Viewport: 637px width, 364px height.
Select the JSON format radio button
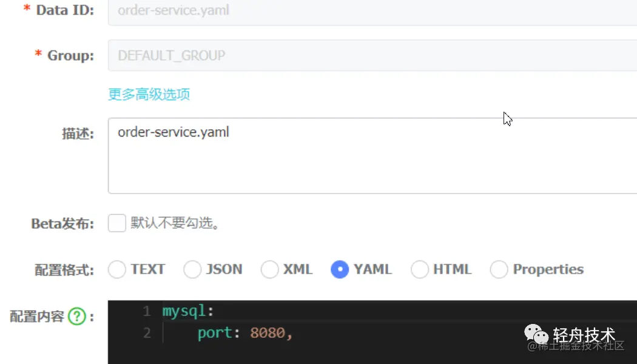point(192,269)
